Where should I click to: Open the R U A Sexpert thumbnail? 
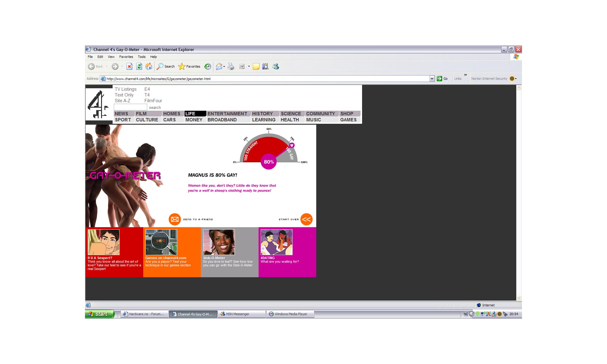point(103,242)
